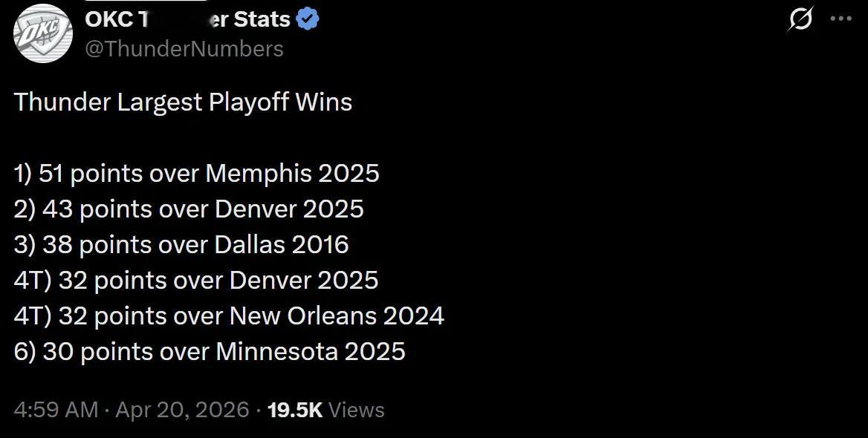Visit the @ThunderNumbers handle link
This screenshot has width=868, height=438.
tap(185, 49)
